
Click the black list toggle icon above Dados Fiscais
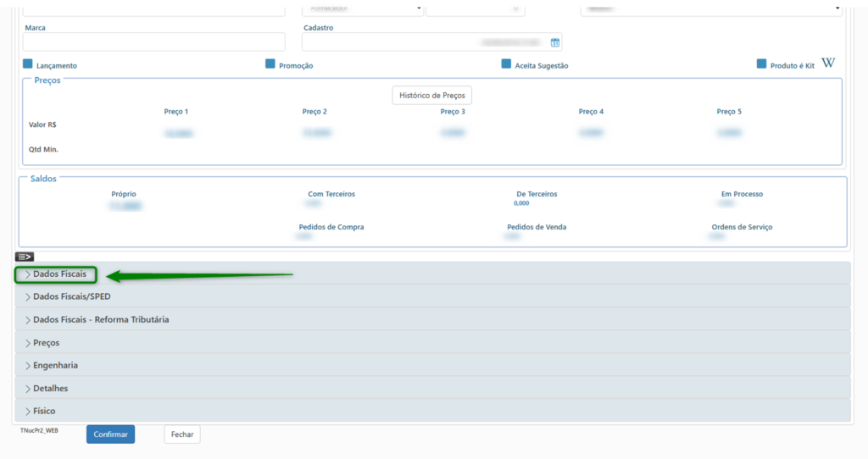tap(25, 257)
